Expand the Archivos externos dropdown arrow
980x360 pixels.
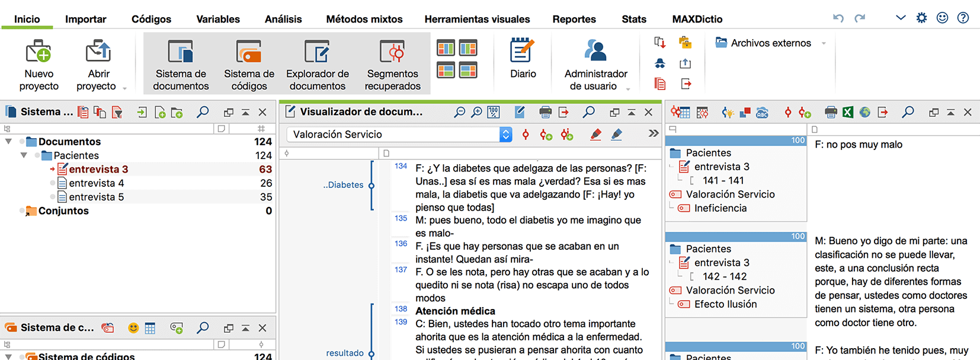point(824,43)
